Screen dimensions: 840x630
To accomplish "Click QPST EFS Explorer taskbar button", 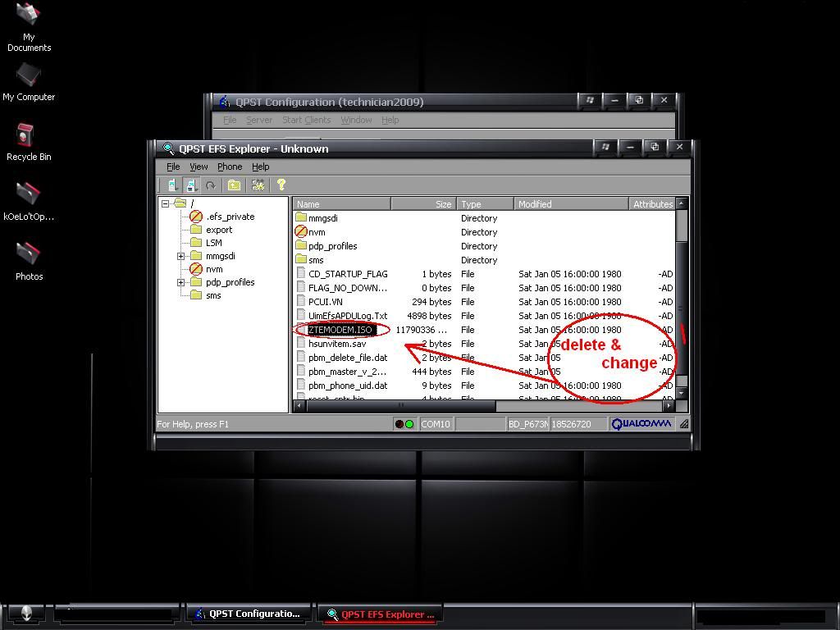I will [382, 614].
